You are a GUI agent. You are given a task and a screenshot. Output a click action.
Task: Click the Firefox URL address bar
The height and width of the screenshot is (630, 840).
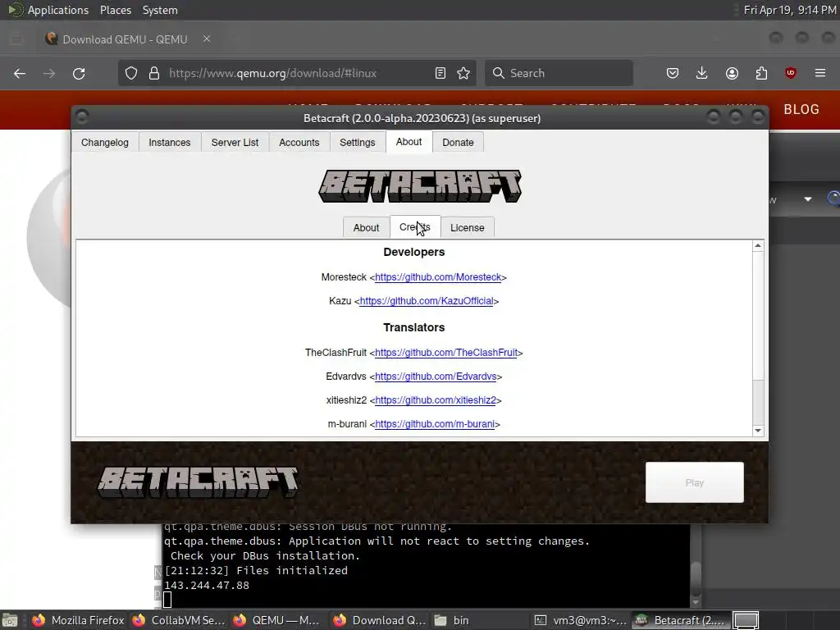pos(297,73)
